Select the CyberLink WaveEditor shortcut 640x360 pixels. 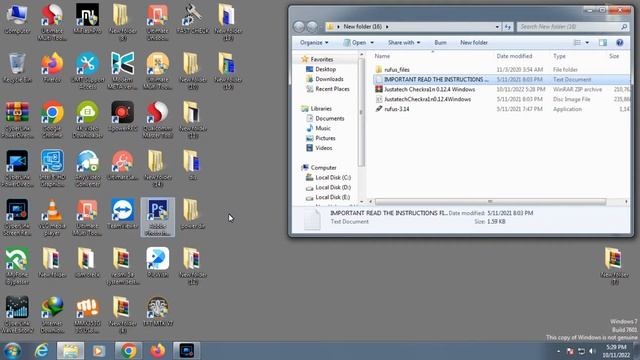coord(17,315)
